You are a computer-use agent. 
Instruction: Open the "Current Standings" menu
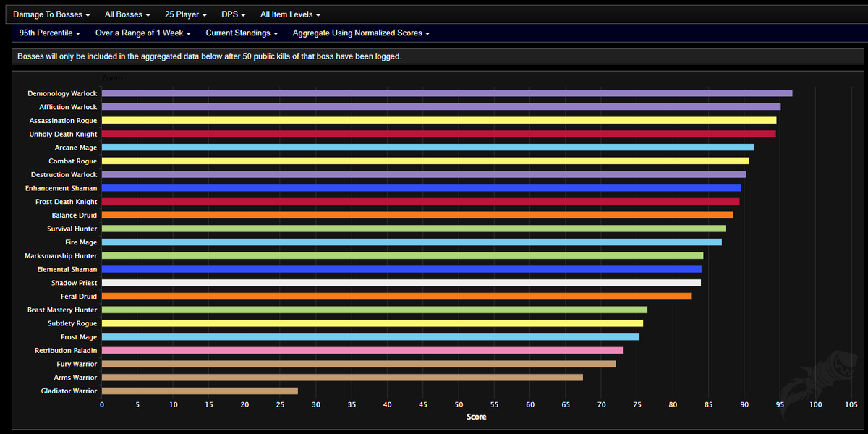pyautogui.click(x=242, y=33)
